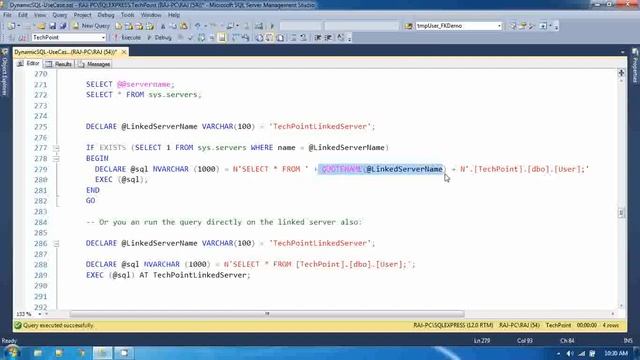The height and width of the screenshot is (360, 640).
Task: Open the active documents list dropdown
Action: coord(622,52)
